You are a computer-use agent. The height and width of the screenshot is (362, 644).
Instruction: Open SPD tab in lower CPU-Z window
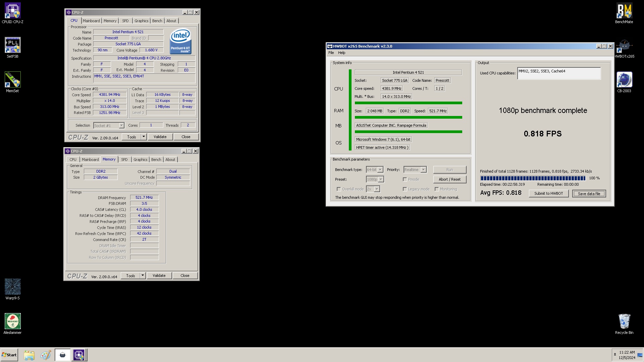click(x=124, y=160)
